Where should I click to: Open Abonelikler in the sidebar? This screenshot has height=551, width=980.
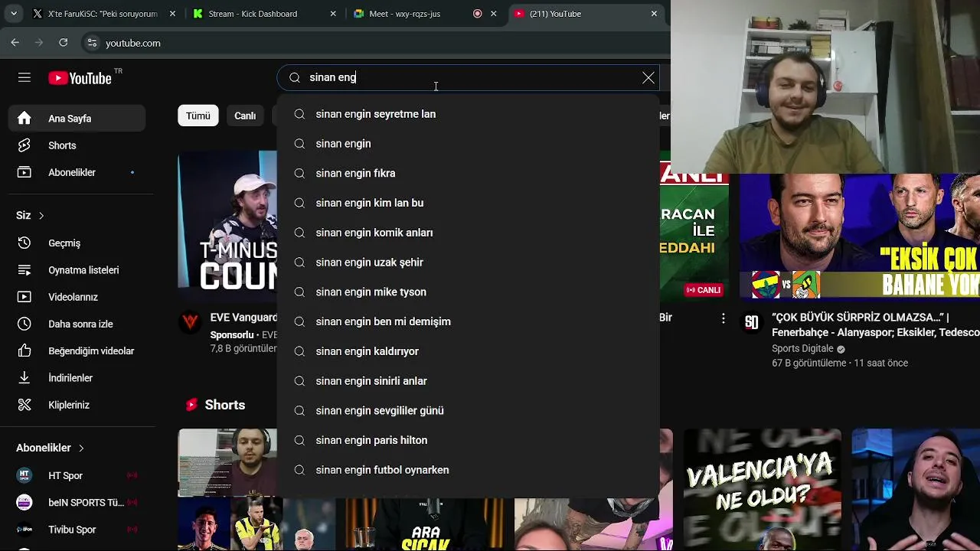(77, 172)
